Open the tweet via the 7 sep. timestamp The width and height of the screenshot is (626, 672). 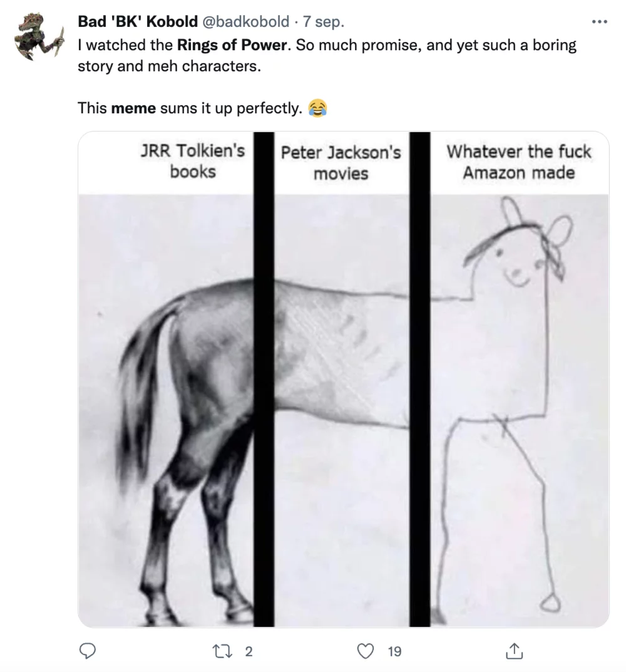(323, 22)
